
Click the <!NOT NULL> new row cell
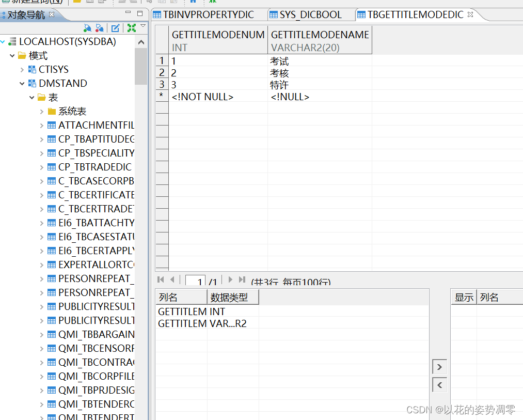pos(218,97)
